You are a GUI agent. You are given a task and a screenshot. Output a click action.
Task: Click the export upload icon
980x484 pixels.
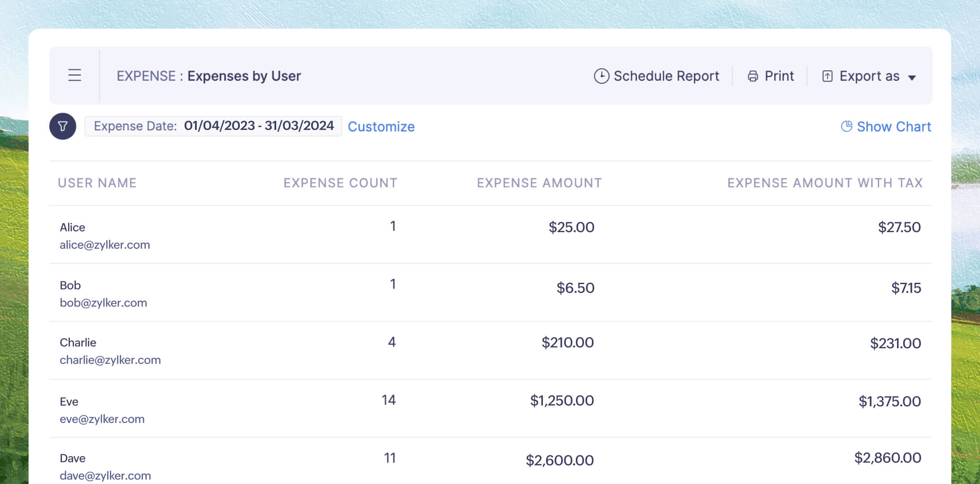click(x=827, y=76)
